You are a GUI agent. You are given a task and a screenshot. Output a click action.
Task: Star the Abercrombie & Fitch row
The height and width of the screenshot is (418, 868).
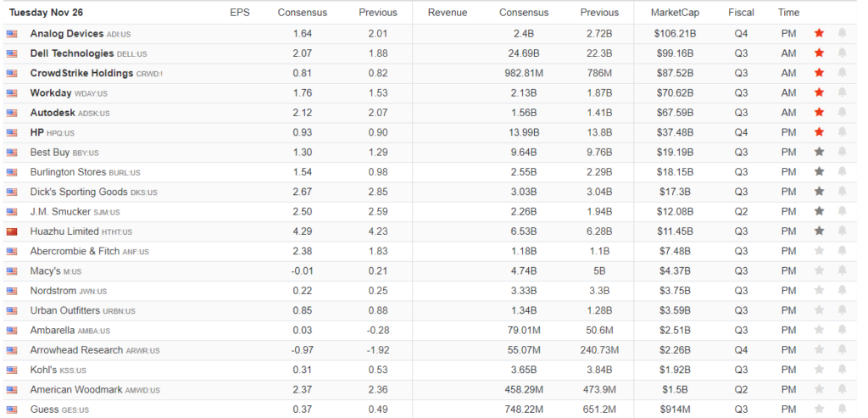tap(819, 251)
